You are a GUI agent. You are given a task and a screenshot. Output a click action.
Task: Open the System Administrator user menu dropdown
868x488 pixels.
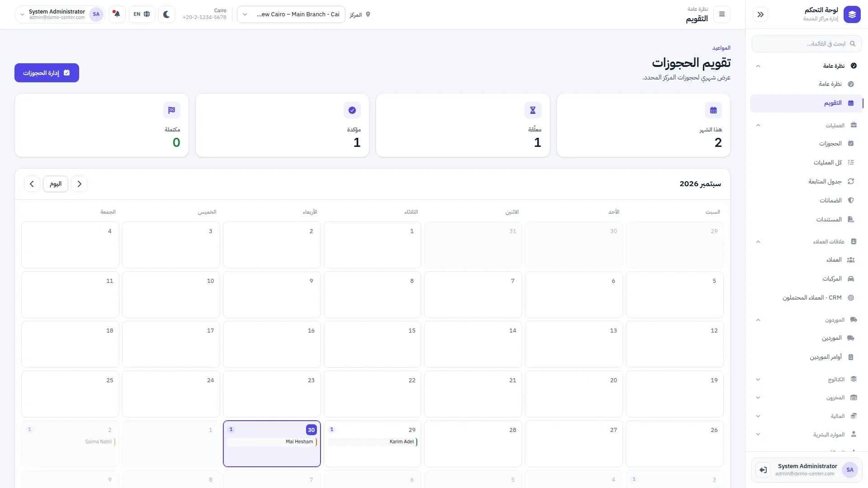[x=60, y=14]
